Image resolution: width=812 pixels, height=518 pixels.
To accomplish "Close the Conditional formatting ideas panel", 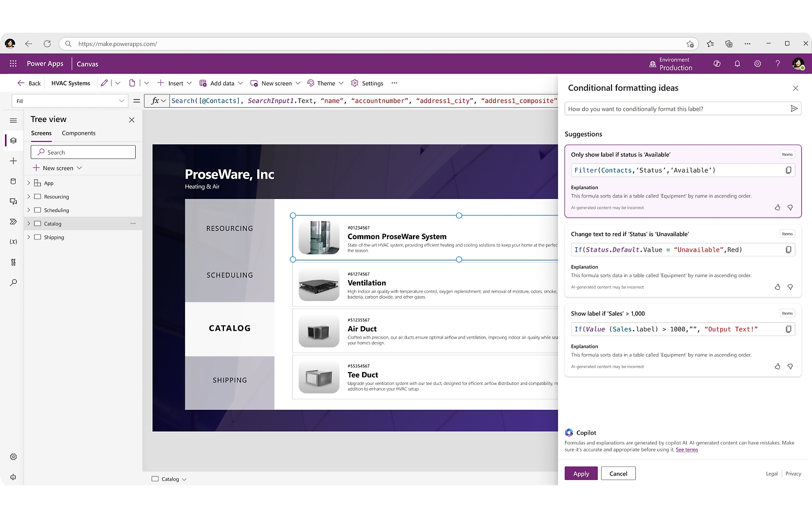I will [796, 88].
